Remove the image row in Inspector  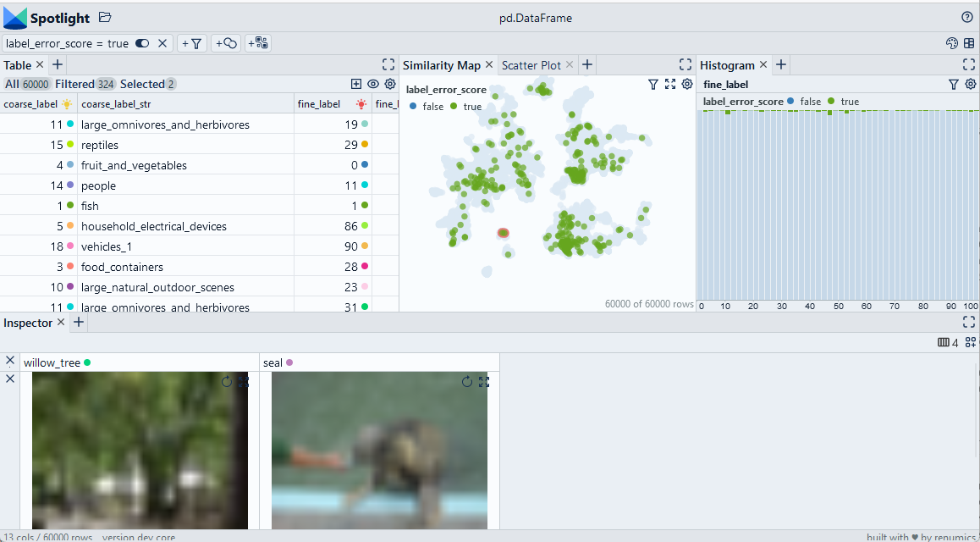click(x=10, y=379)
